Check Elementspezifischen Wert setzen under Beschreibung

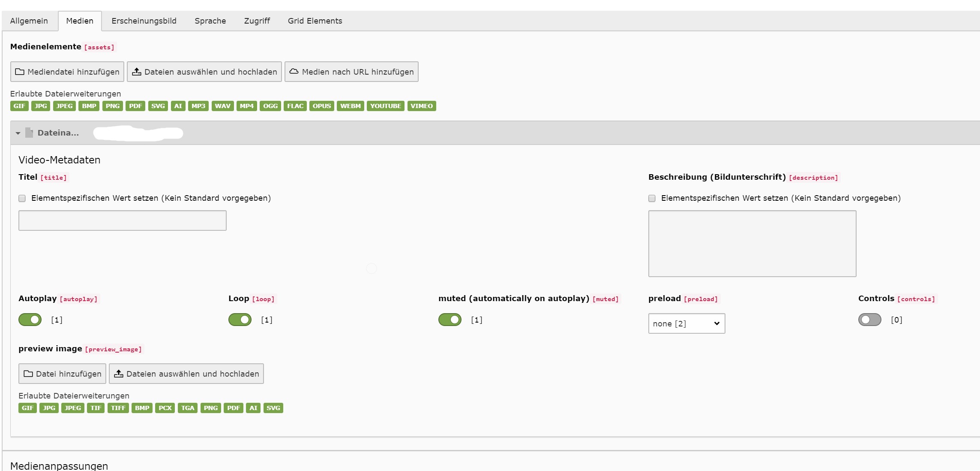click(x=652, y=198)
